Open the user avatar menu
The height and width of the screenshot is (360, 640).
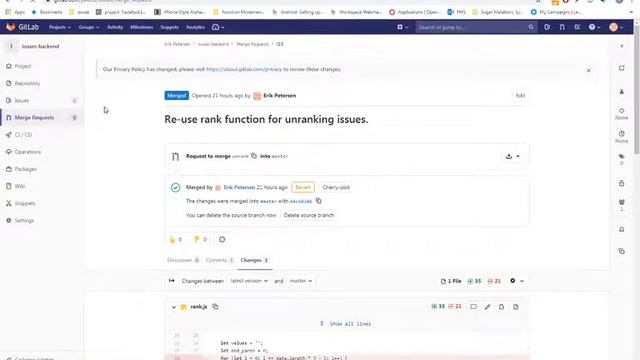tap(616, 27)
